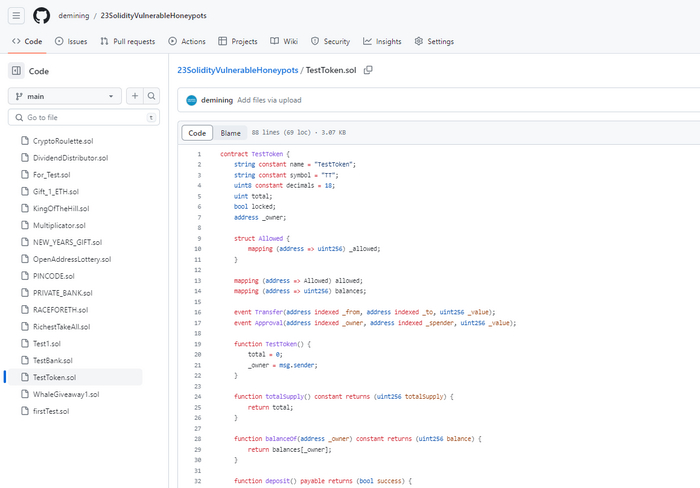Open the 'Add files via upload' commit link
The width and height of the screenshot is (700, 488).
point(269,100)
